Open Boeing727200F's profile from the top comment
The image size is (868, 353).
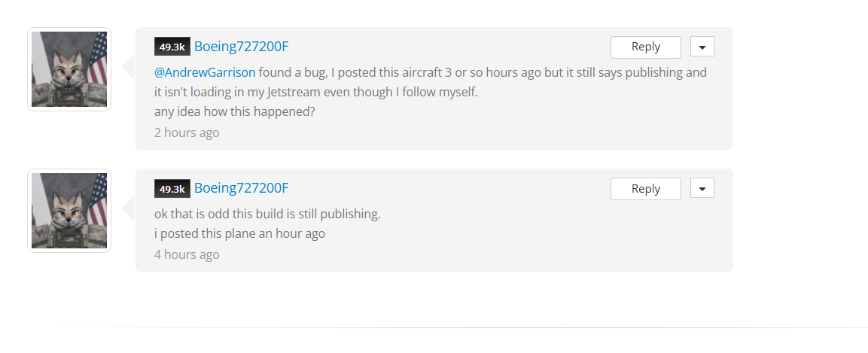242,47
